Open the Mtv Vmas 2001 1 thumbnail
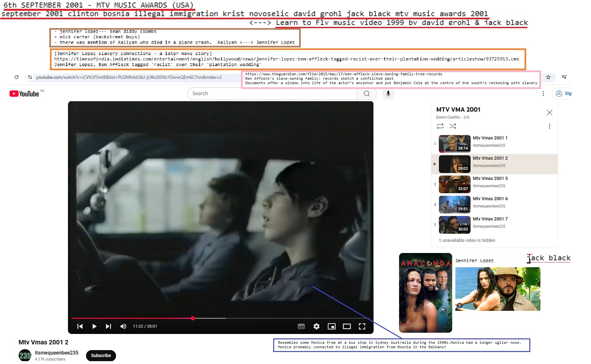Image resolution: width=591 pixels, height=364 pixels. 455,144
